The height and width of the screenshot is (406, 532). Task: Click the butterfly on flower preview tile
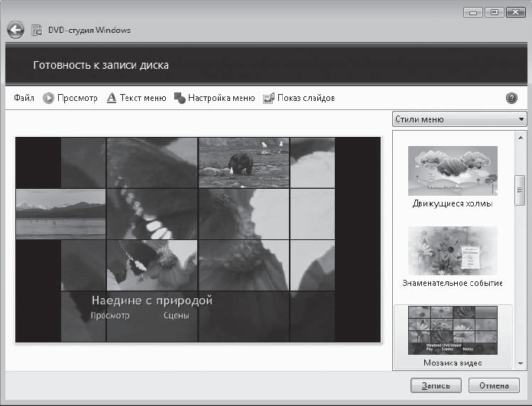(x=152, y=265)
